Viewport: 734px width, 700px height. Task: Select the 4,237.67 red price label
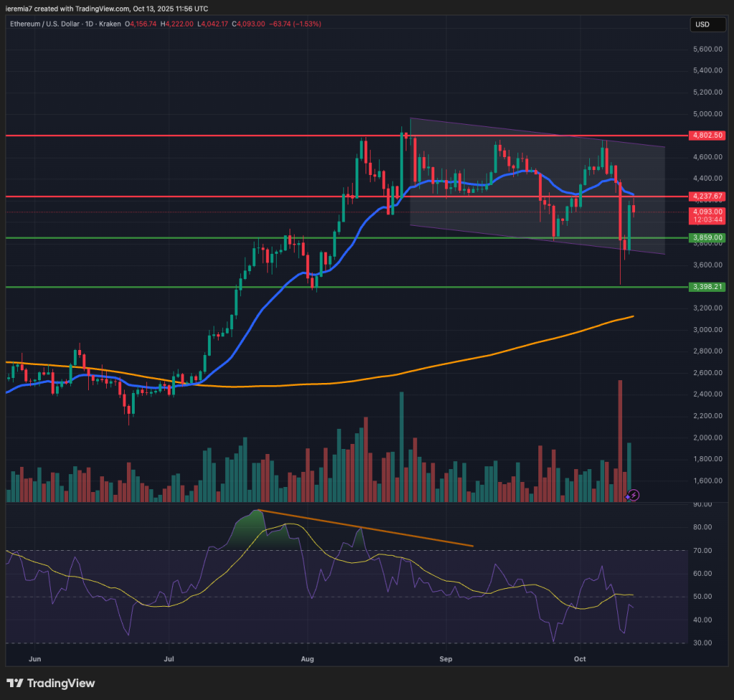[x=708, y=196]
